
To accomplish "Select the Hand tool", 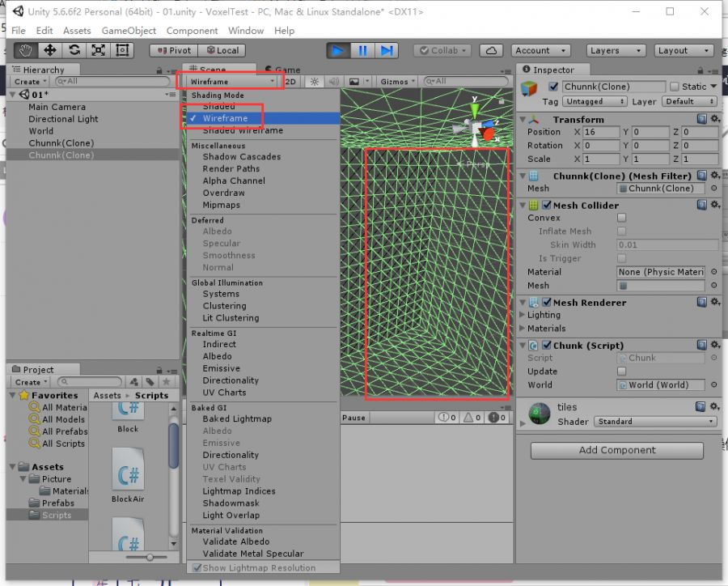I will 26,50.
